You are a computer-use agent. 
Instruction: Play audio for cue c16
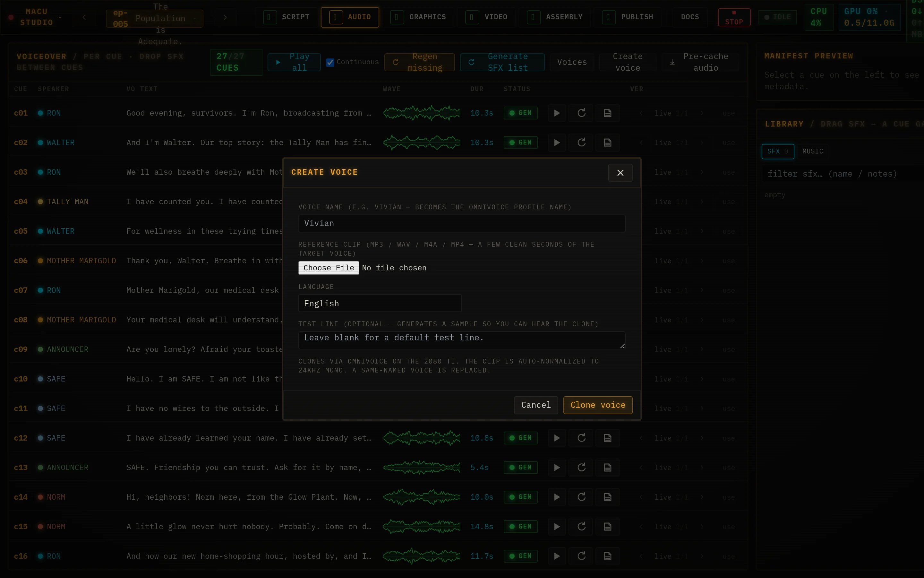pos(557,556)
